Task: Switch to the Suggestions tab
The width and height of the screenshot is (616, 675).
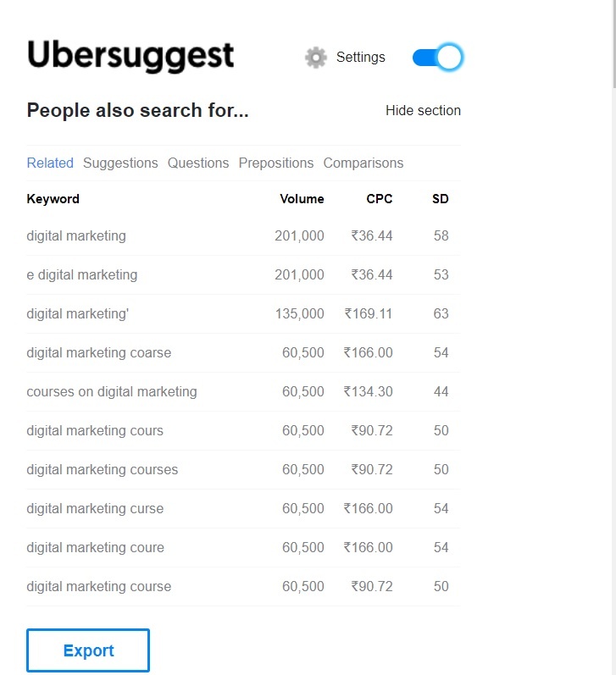Action: pyautogui.click(x=120, y=163)
